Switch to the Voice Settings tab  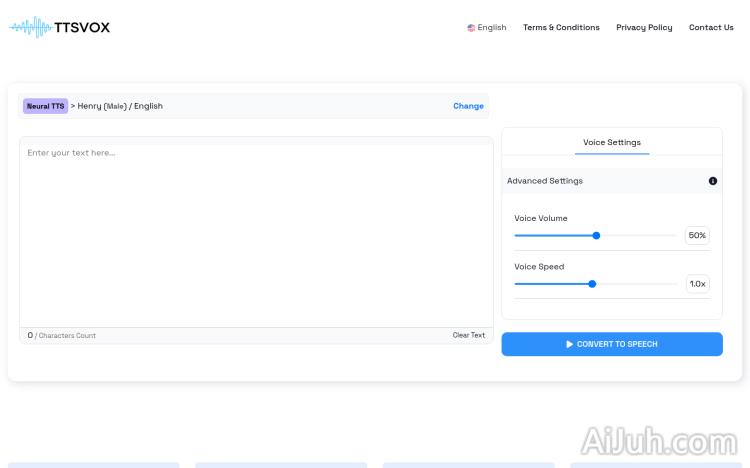[612, 142]
